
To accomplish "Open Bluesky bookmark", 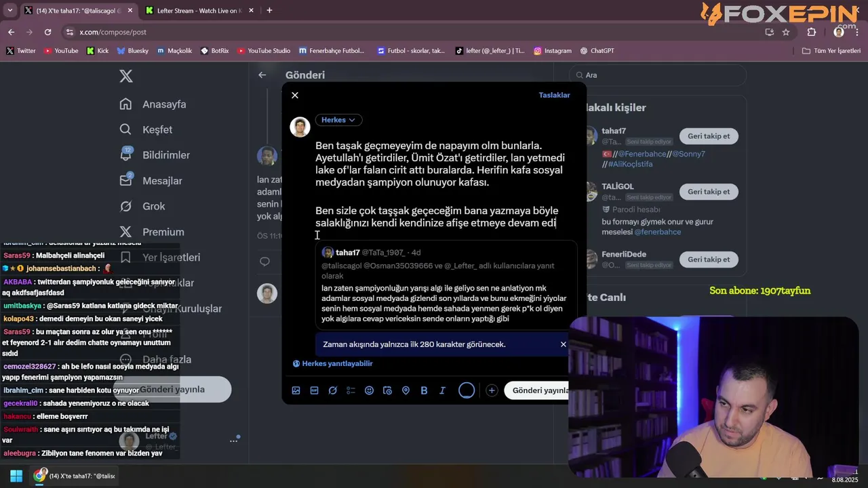I will click(x=133, y=51).
